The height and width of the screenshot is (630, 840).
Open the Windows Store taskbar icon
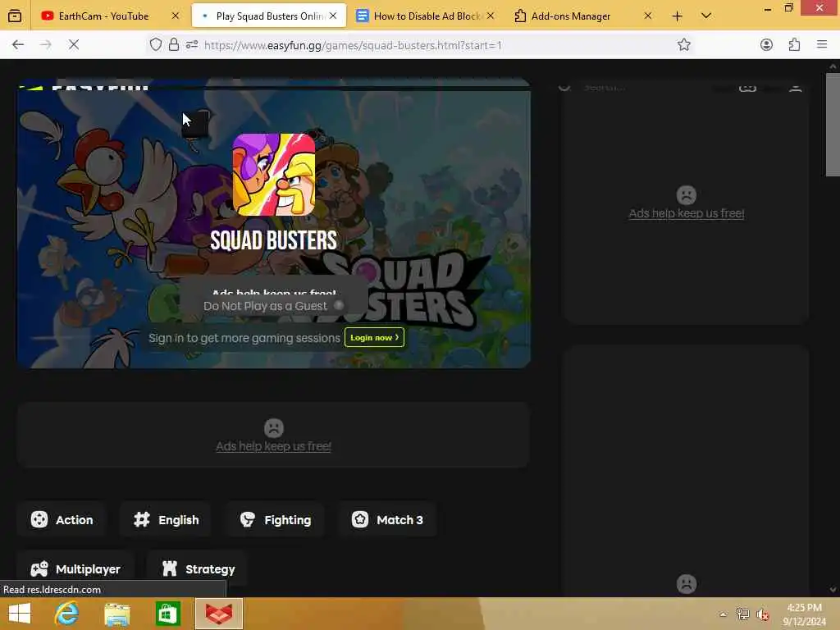click(x=167, y=614)
